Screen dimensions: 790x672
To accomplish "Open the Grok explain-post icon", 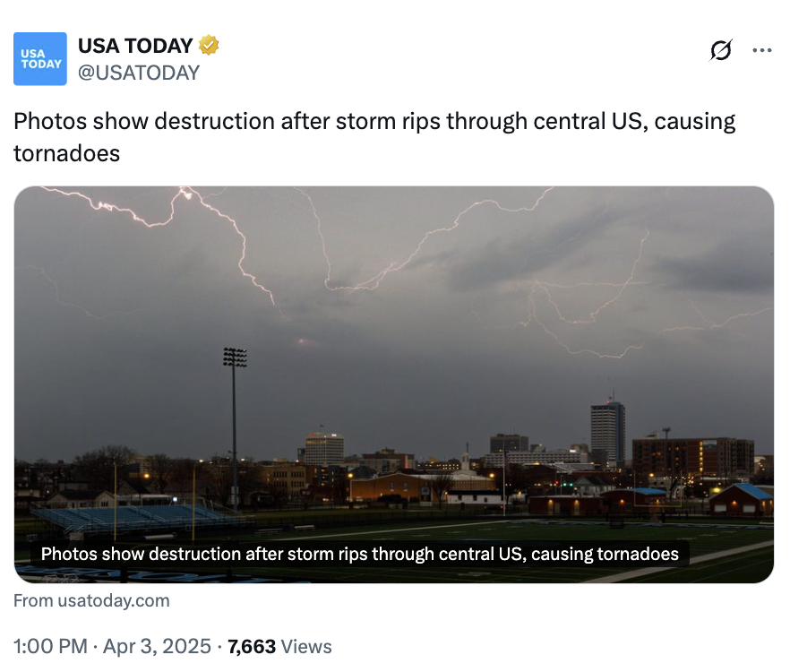I will [x=720, y=50].
